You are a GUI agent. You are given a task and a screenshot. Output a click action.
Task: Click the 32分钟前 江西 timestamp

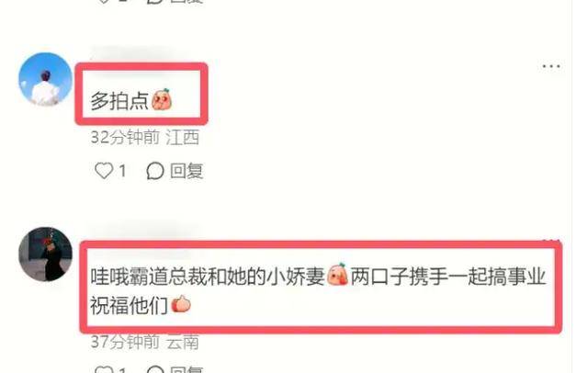145,137
